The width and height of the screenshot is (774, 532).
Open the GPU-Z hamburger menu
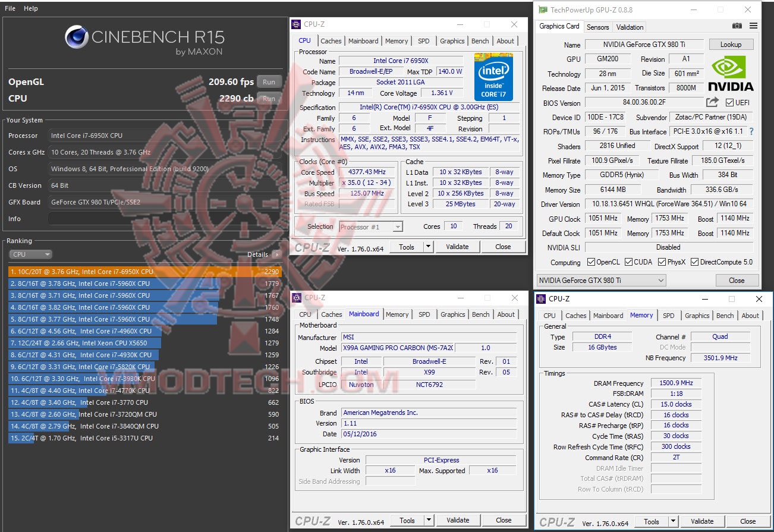point(753,26)
